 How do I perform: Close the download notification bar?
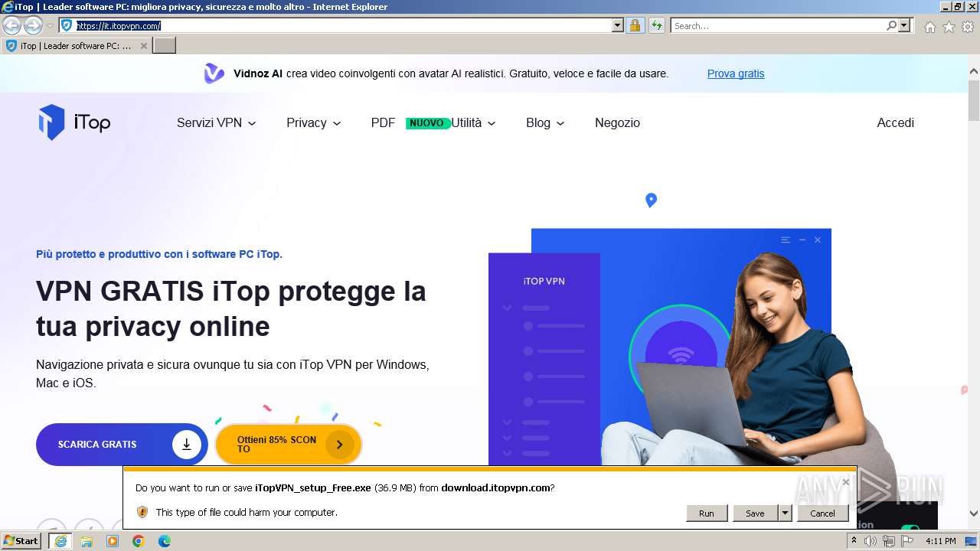(x=845, y=482)
